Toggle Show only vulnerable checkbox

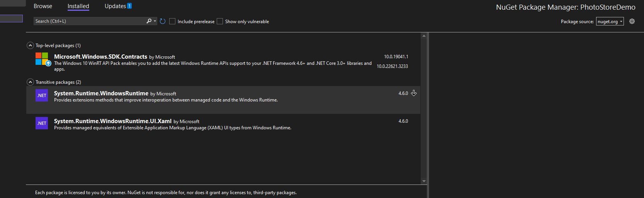click(220, 21)
